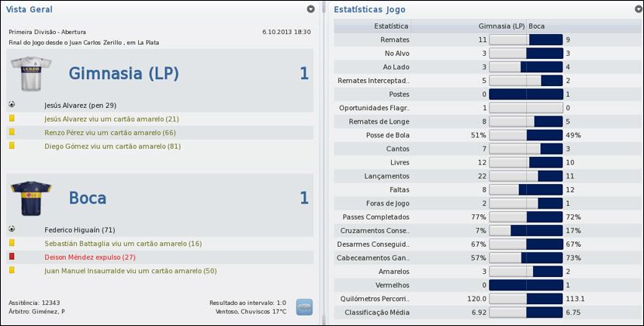The width and height of the screenshot is (644, 326).
Task: Click goal ball icon beside Jesús Alvarez
Action: 12,104
